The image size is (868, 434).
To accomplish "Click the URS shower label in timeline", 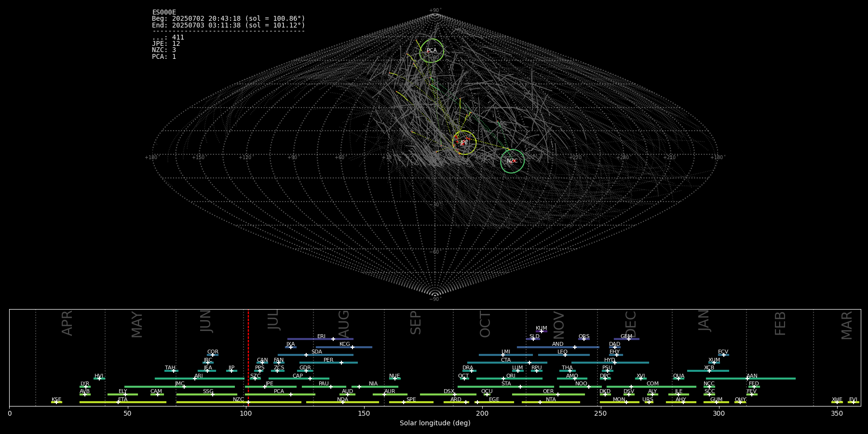I will [648, 400].
